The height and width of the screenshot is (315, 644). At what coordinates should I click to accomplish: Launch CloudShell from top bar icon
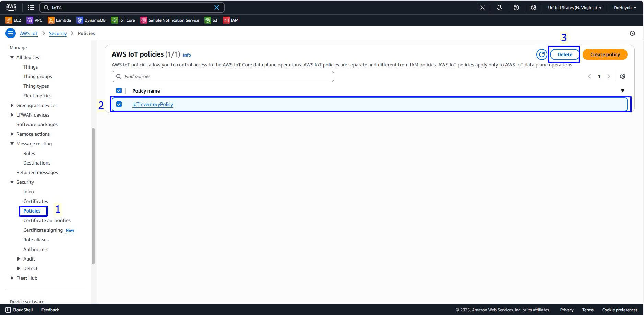point(482,8)
